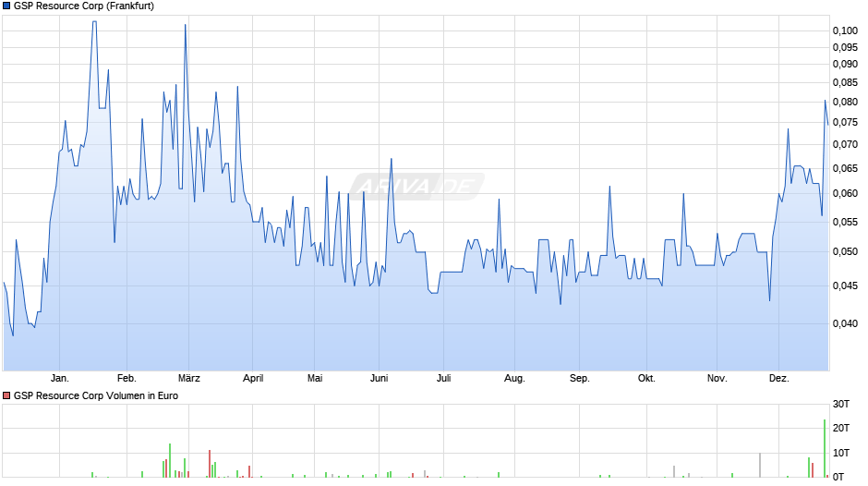Click the 0,085 price axis label

(845, 83)
